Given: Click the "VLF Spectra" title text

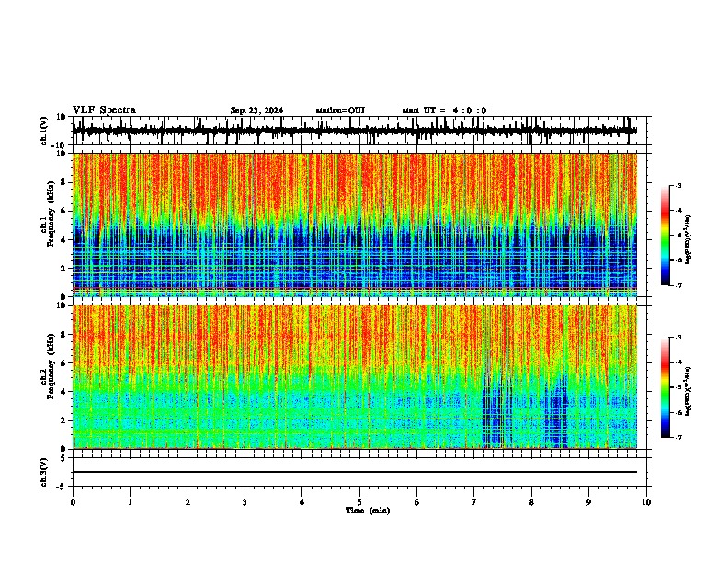Looking at the screenshot, I should tap(104, 110).
